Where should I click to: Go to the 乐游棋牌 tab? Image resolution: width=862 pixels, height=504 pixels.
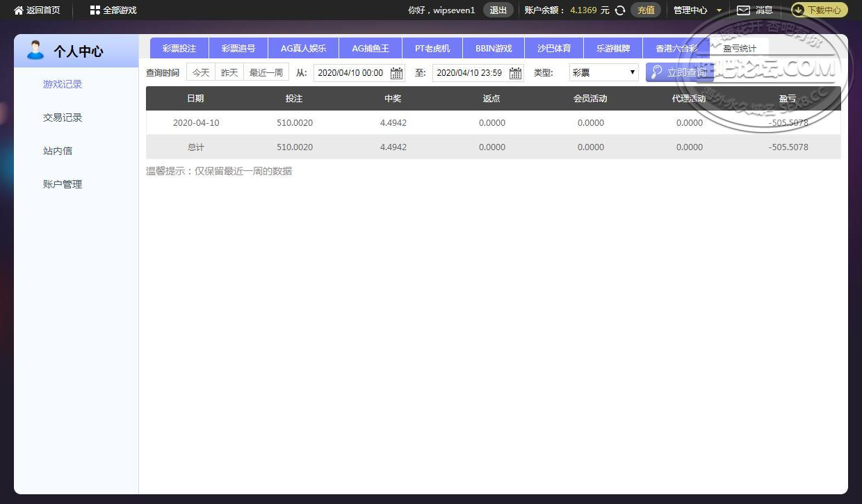pyautogui.click(x=613, y=49)
